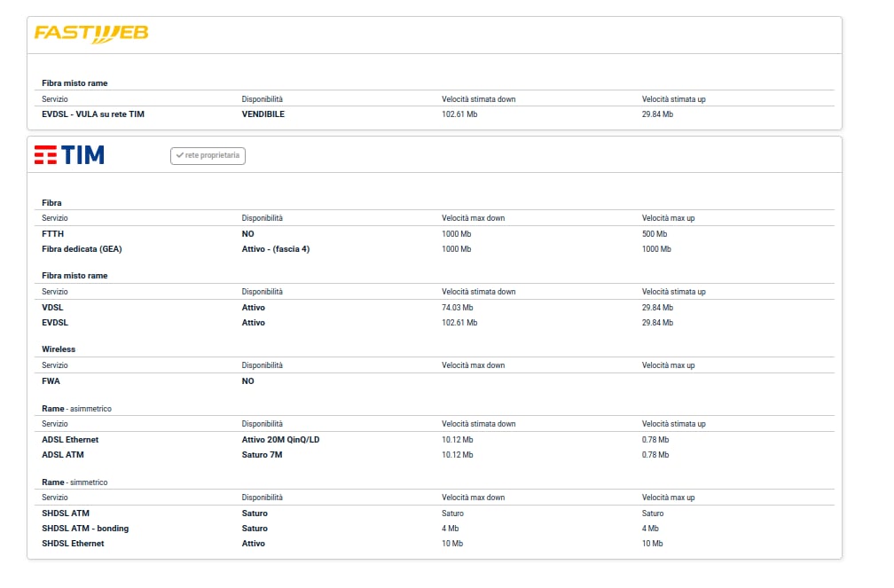Image resolution: width=894 pixels, height=588 pixels.
Task: Click the VENDIBILE availability status
Action: [x=263, y=114]
